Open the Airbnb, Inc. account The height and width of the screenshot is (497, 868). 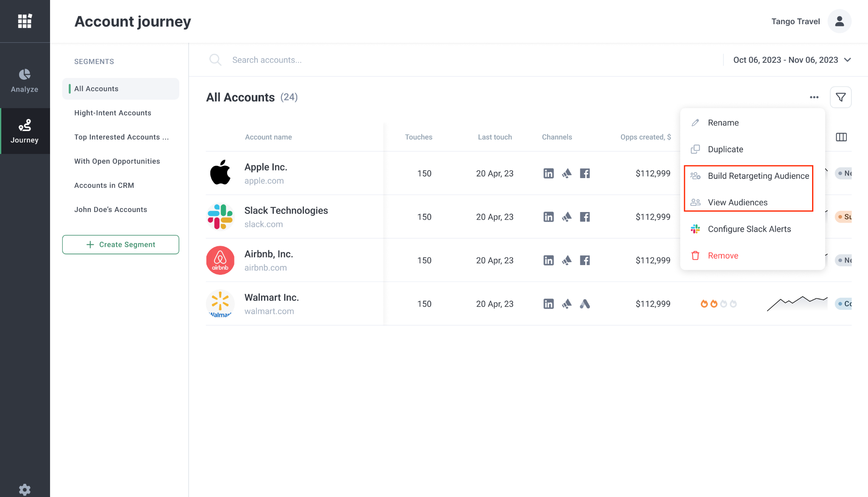(268, 254)
